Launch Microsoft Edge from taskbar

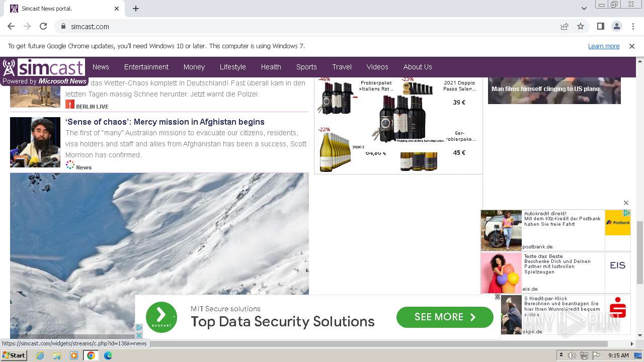pyautogui.click(x=108, y=355)
